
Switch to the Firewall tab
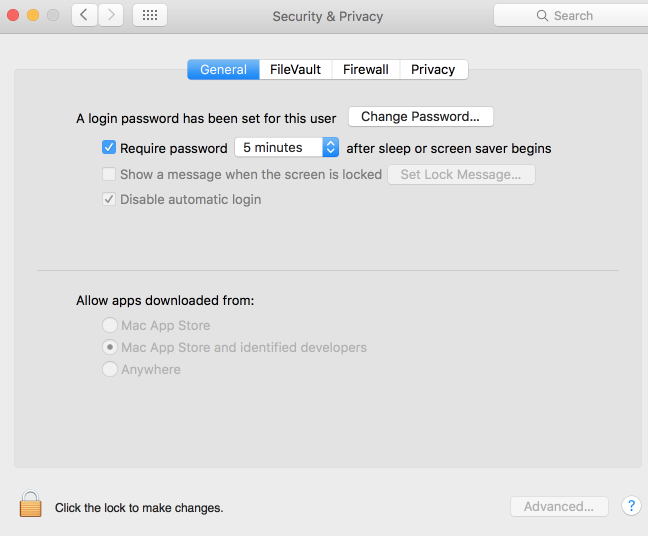[366, 69]
